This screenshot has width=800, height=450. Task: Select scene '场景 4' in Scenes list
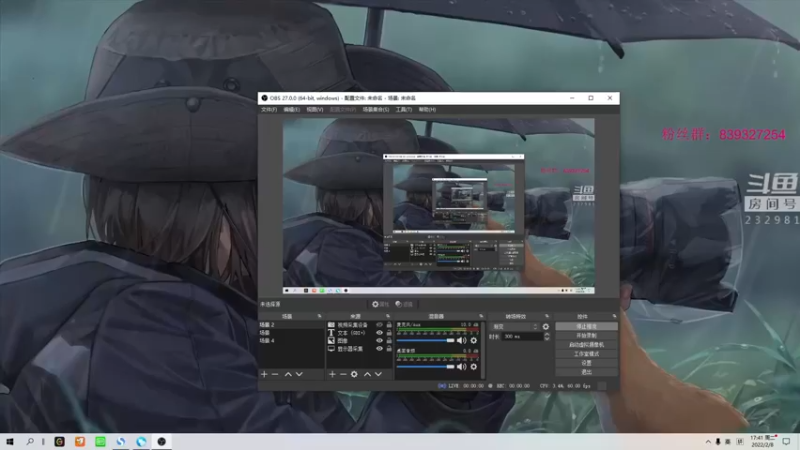click(291, 340)
